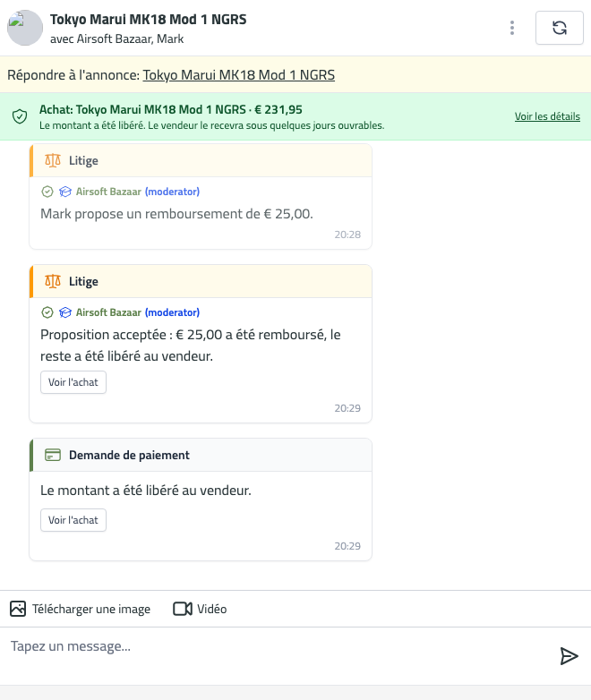Click the 20:29 timestamp in the Litige card

pyautogui.click(x=347, y=408)
